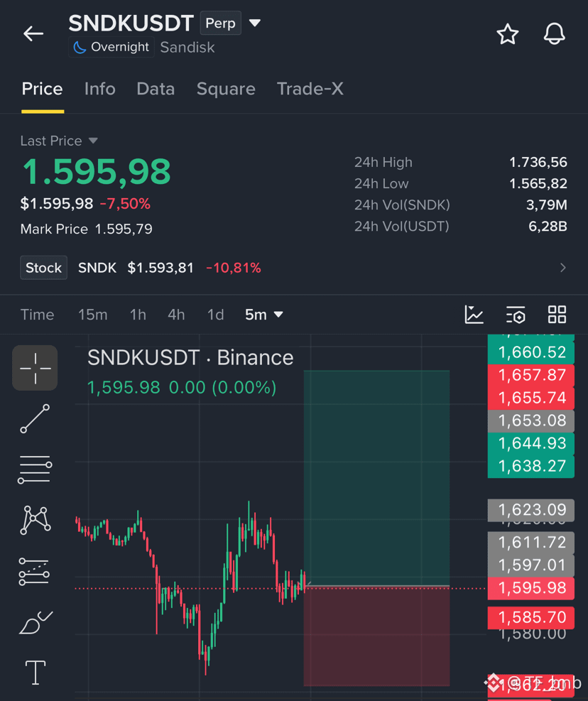The height and width of the screenshot is (701, 588).
Task: Add SNDKUSDT to favorites with star icon
Action: coord(508,34)
